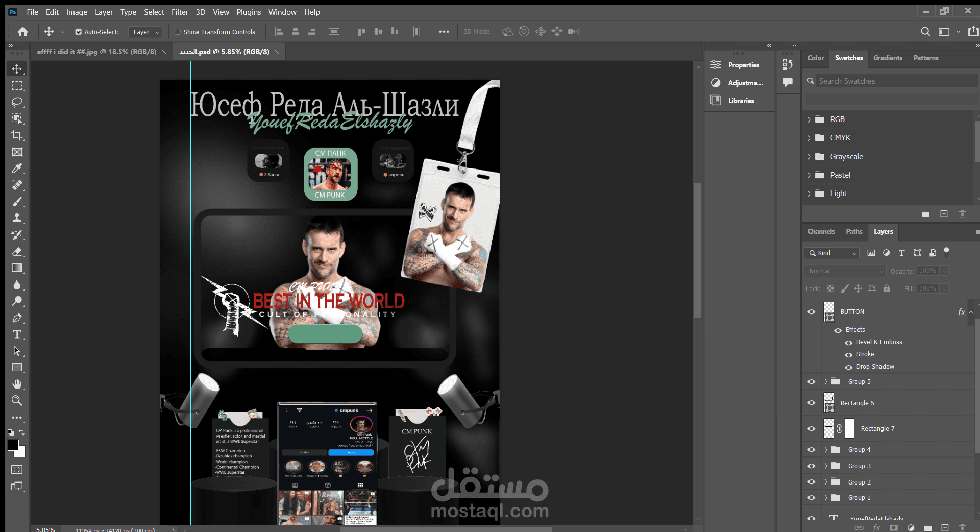Expand the CMYK swatch folder
The width and height of the screenshot is (980, 532).
809,138
